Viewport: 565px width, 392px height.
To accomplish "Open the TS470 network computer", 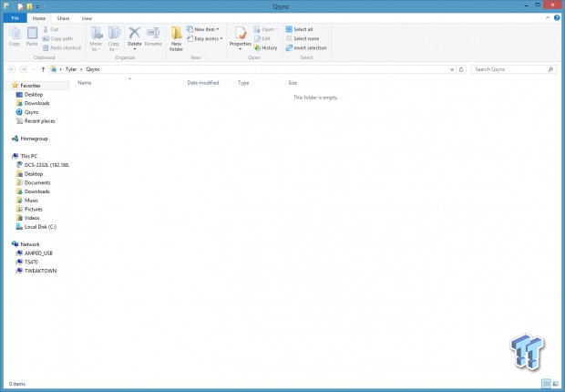I will click(31, 262).
